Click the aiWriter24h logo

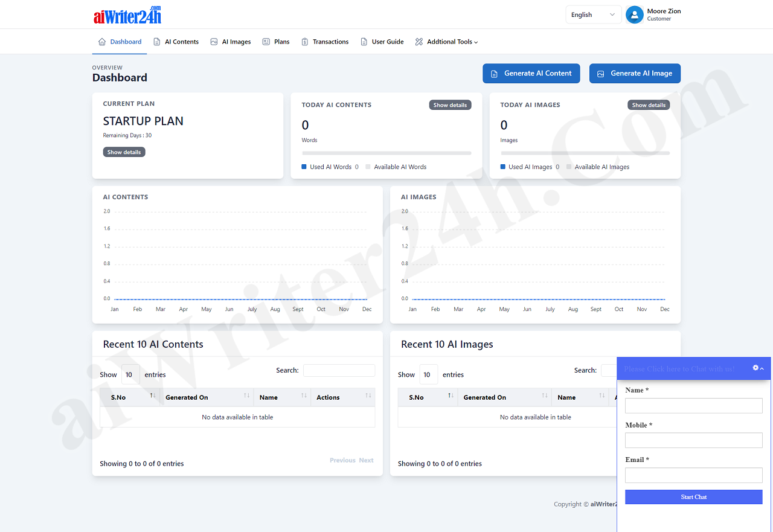coord(127,14)
